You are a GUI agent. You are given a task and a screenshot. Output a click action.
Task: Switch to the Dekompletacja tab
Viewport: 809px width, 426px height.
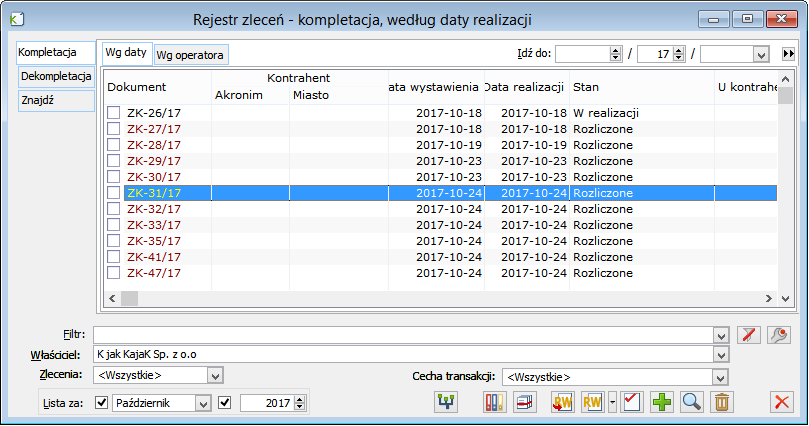tap(56, 76)
